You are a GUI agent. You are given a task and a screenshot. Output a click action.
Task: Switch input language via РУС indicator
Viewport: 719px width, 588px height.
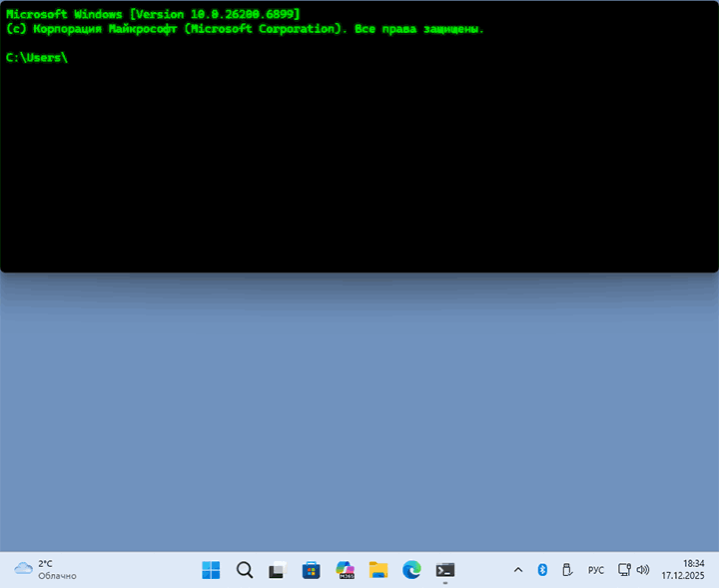point(595,570)
